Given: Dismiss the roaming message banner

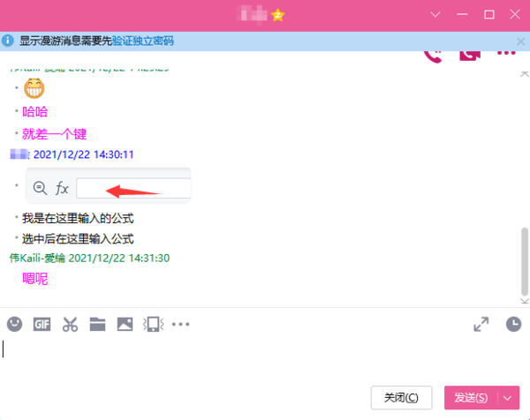Looking at the screenshot, I should pos(520,41).
